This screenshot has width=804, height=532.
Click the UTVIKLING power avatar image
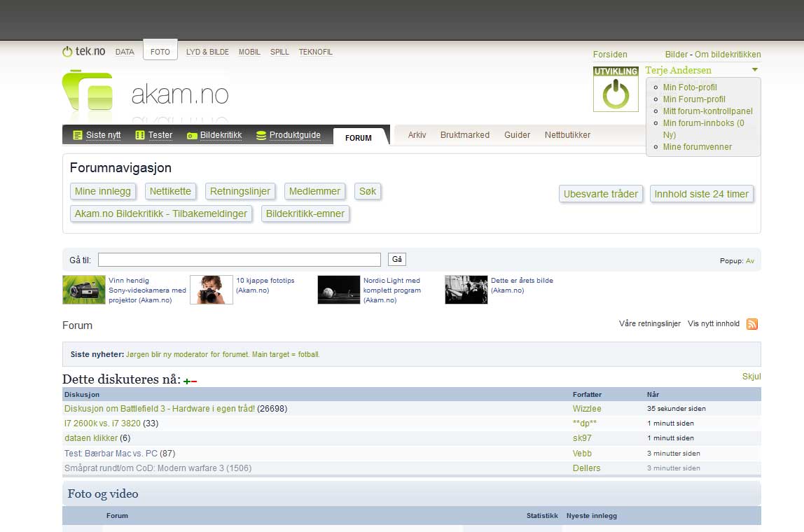tap(616, 89)
